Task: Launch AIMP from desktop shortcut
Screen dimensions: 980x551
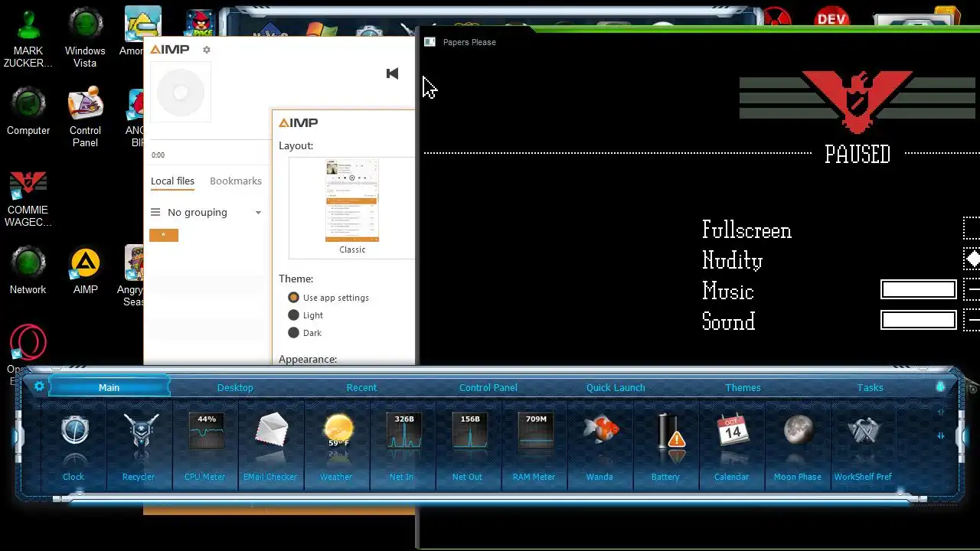Action: pyautogui.click(x=85, y=270)
